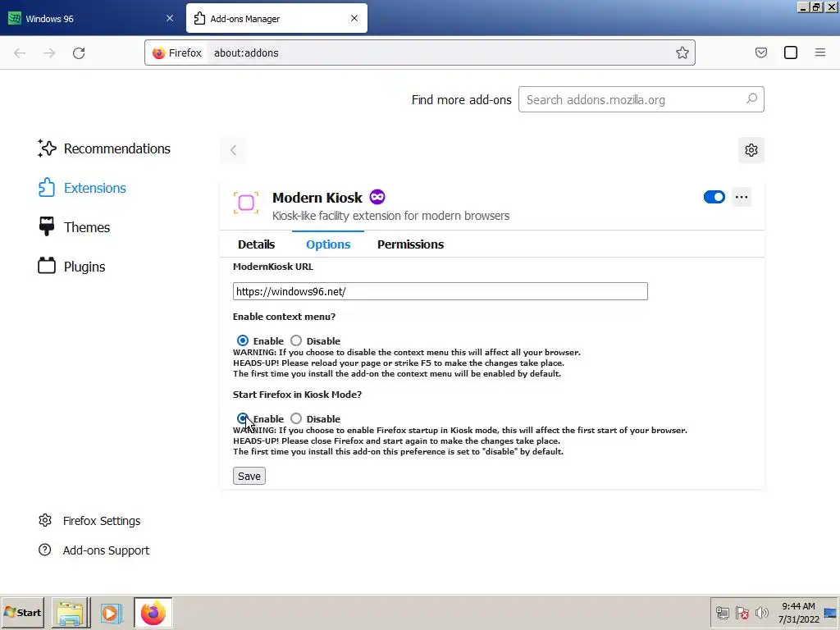Select Disable for Start Firefox in Kiosk Mode

coord(295,418)
